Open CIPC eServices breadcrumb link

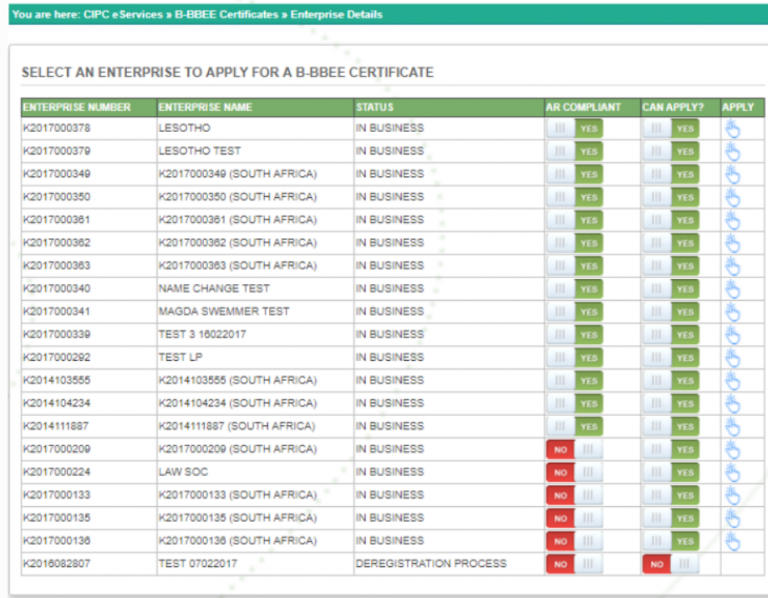click(x=122, y=15)
